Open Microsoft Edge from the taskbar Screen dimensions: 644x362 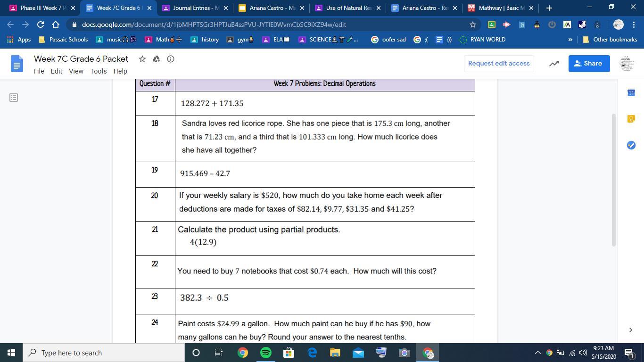click(x=312, y=353)
